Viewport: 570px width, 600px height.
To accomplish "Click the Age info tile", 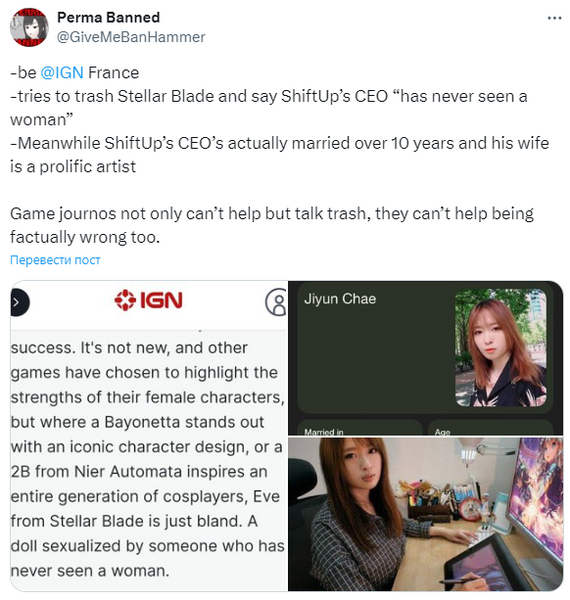I will point(491,428).
